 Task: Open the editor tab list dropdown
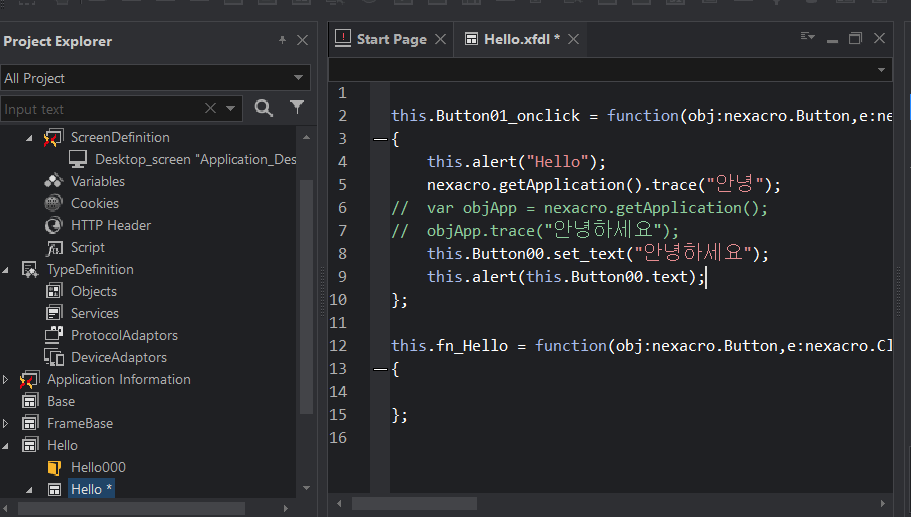pos(808,37)
